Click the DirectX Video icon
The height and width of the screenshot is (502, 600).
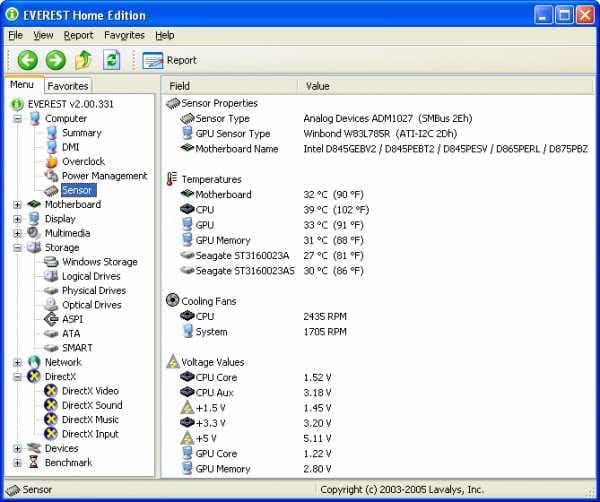pyautogui.click(x=51, y=391)
